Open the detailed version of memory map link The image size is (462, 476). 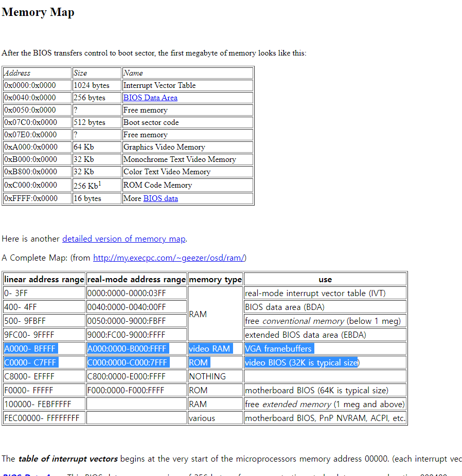tap(124, 239)
